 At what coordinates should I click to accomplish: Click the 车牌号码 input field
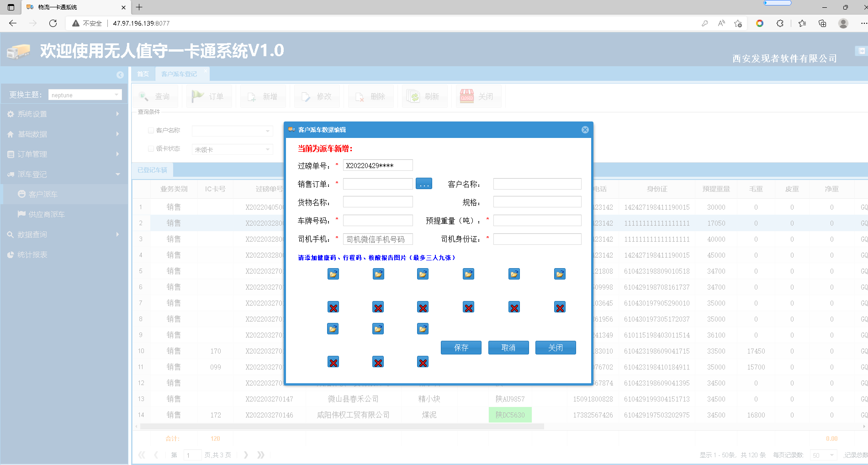tap(378, 221)
